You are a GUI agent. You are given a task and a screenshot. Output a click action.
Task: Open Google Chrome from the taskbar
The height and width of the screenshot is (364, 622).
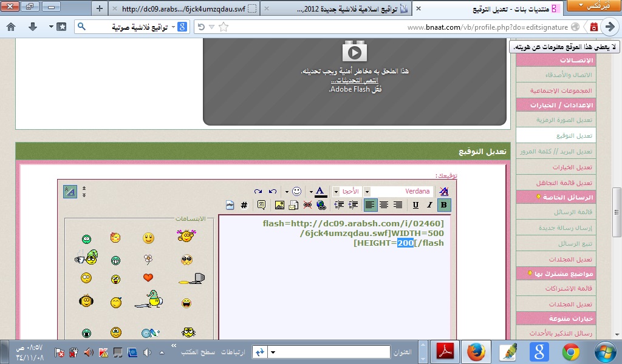click(571, 352)
